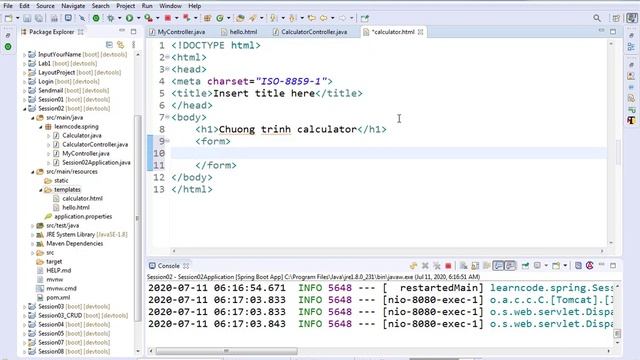Select application.properties file
640x360 pixels.
tap(83, 216)
